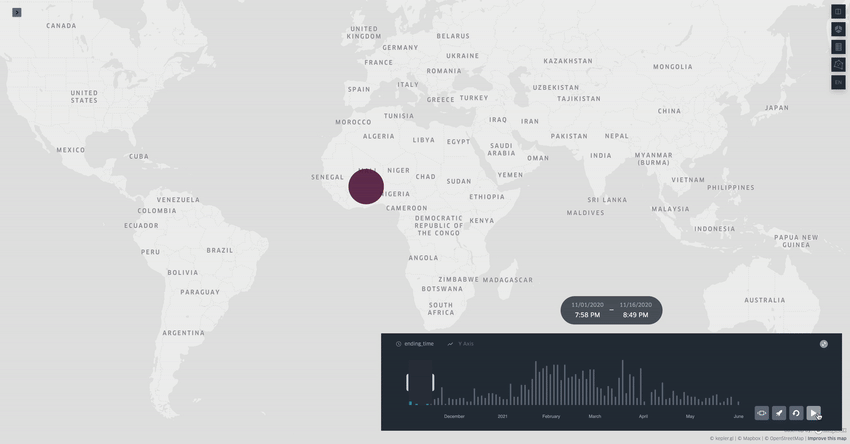Click the 'June' timeline axis label
850x444 pixels.
point(738,416)
